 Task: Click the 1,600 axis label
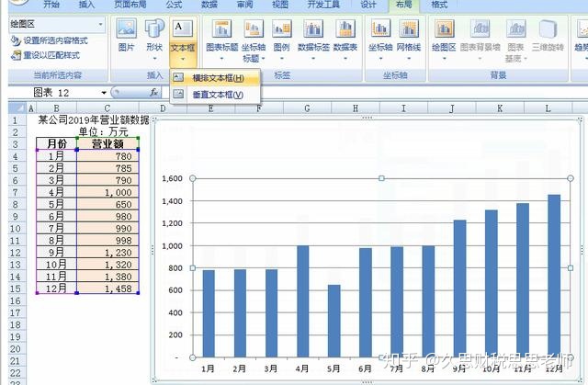[172, 178]
